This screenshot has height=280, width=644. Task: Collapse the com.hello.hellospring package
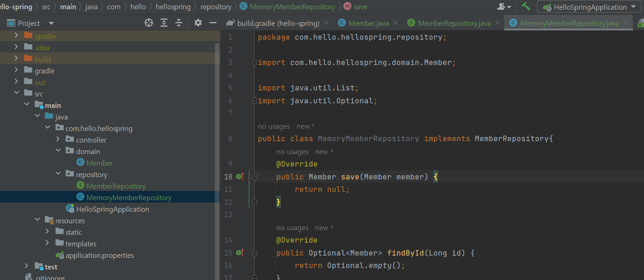48,128
